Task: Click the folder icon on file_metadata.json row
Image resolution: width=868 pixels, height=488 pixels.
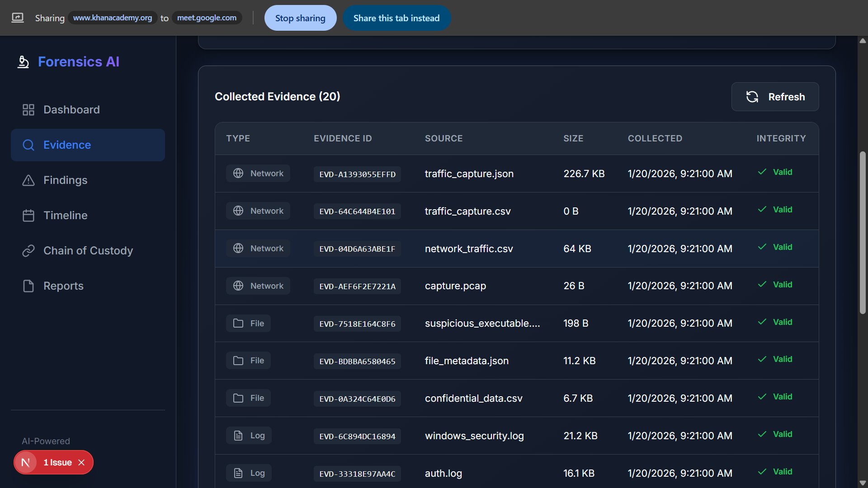Action: [x=238, y=361]
